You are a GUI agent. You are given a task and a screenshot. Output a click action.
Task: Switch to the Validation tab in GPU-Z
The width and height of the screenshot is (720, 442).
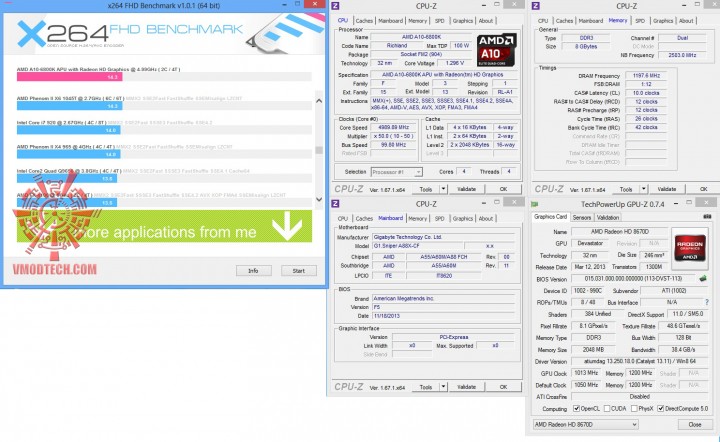pos(608,218)
